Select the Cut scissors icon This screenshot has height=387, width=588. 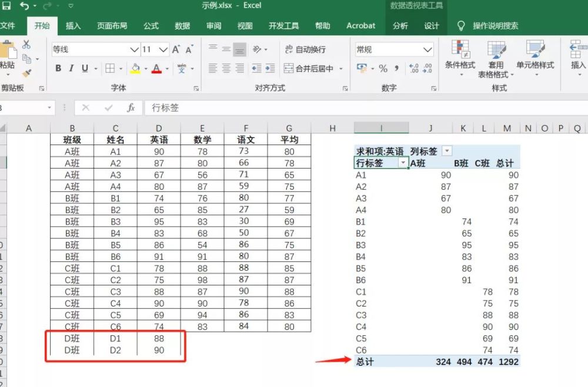point(26,44)
